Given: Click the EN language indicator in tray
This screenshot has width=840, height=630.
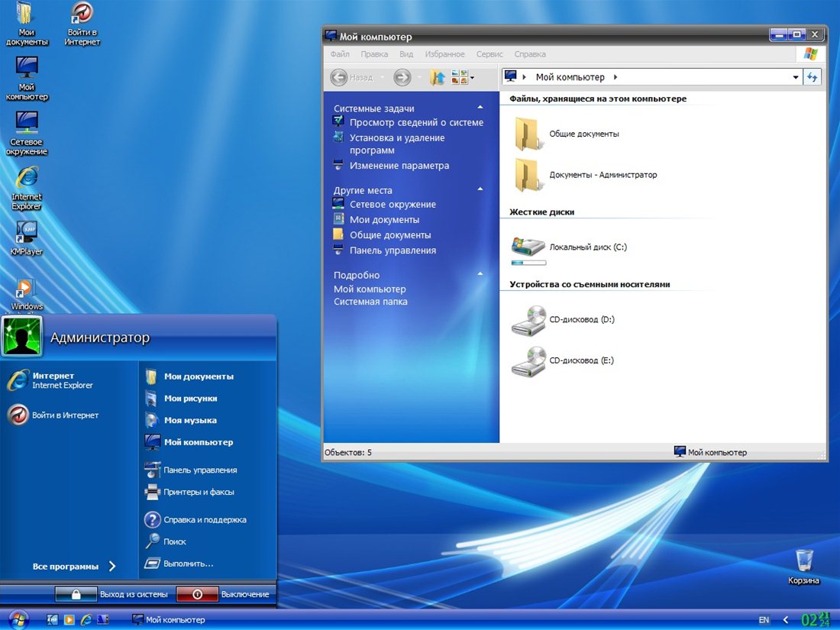Looking at the screenshot, I should click(x=764, y=619).
